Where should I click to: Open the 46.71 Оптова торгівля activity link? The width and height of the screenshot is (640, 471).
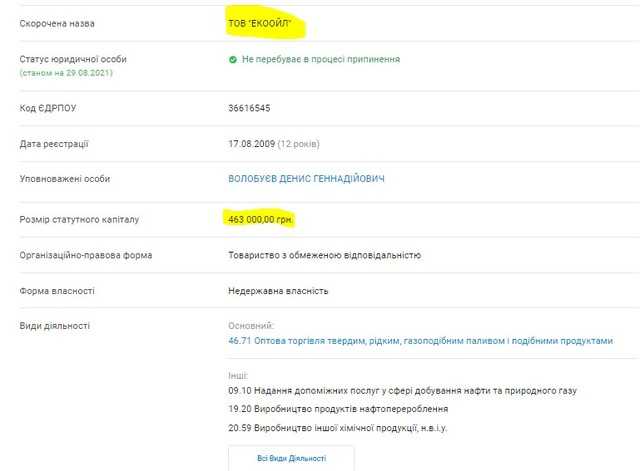coord(420,341)
